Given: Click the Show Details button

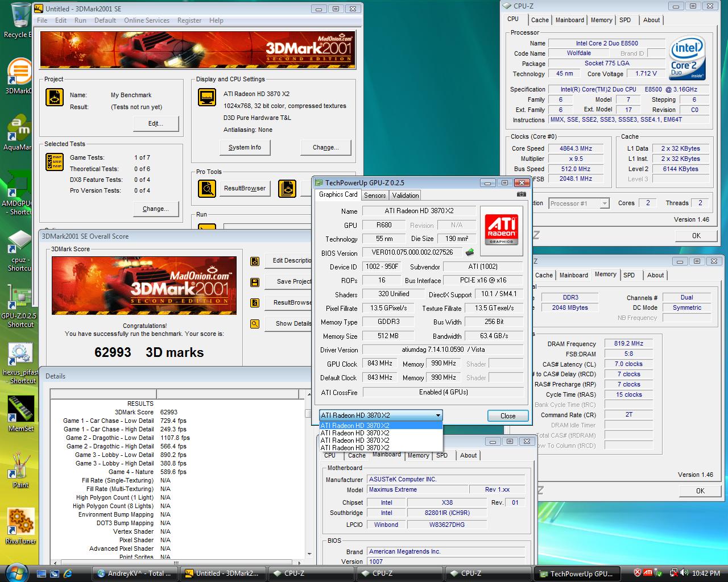Looking at the screenshot, I should point(289,323).
